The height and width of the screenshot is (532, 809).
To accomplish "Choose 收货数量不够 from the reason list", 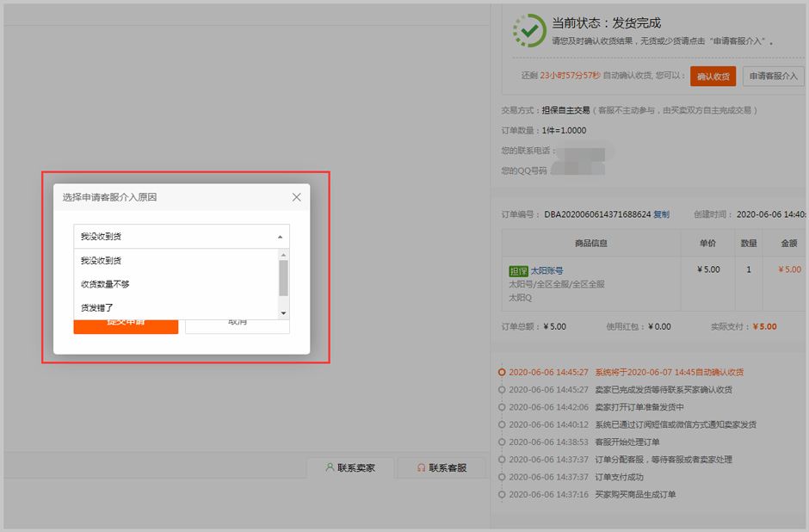I will click(x=176, y=284).
